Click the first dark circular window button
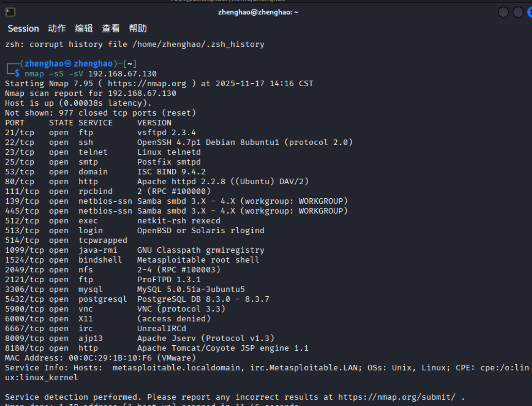This screenshot has width=532, height=406. [x=503, y=12]
